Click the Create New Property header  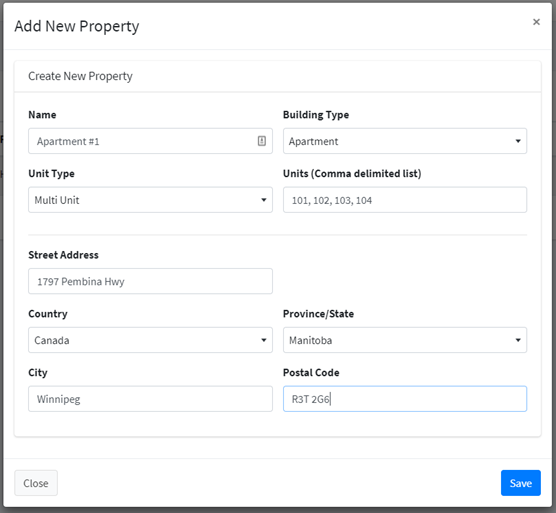pyautogui.click(x=80, y=76)
